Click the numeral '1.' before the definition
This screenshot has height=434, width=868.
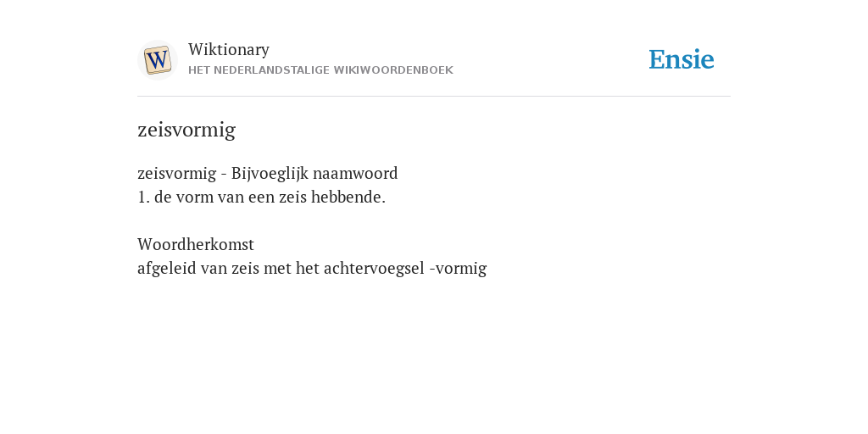click(x=143, y=197)
